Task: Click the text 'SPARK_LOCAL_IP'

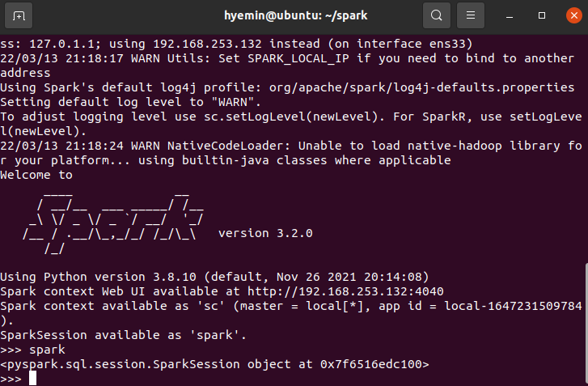Action: click(x=298, y=58)
